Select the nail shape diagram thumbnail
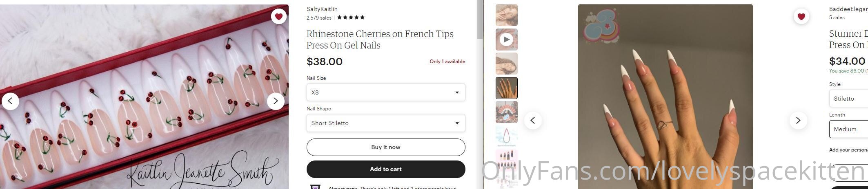The width and height of the screenshot is (868, 189). (x=506, y=136)
